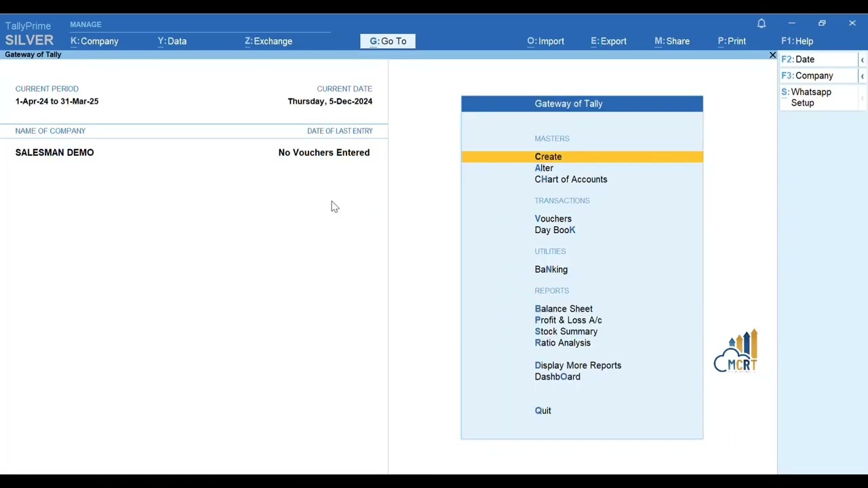Image resolution: width=868 pixels, height=488 pixels.
Task: Expand the Whatsapp Setup chevron
Action: [862, 98]
